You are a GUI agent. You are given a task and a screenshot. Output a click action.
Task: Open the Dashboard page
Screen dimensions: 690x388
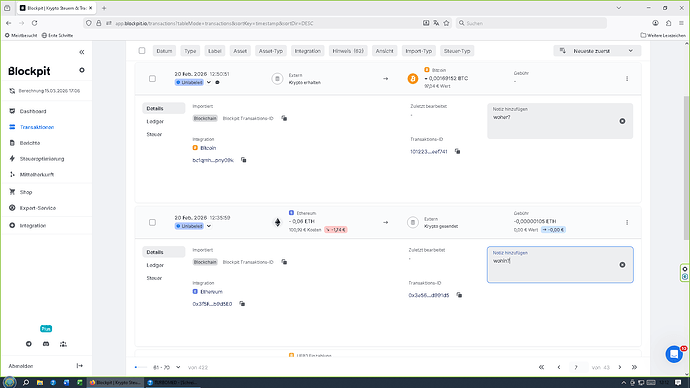[33, 111]
